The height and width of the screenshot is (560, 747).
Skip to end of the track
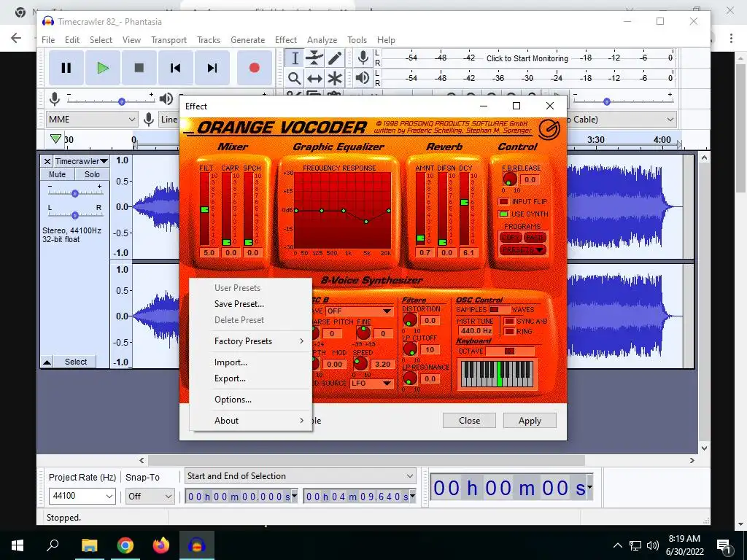[x=212, y=68]
